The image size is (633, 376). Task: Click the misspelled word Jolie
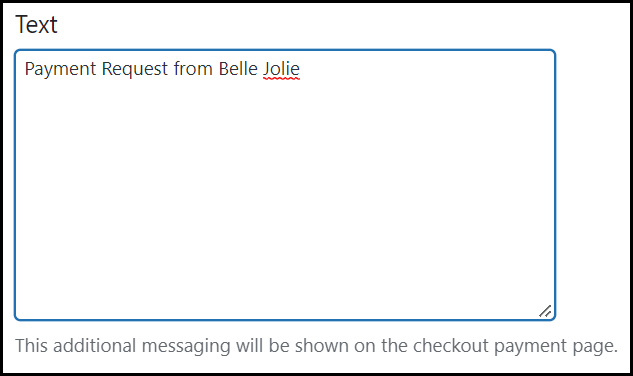tap(281, 69)
